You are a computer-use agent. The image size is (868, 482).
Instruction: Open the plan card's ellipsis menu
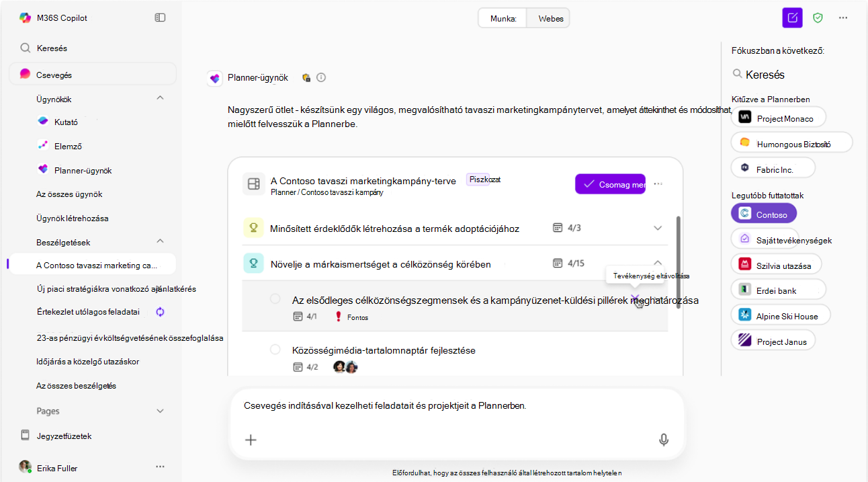click(x=658, y=184)
